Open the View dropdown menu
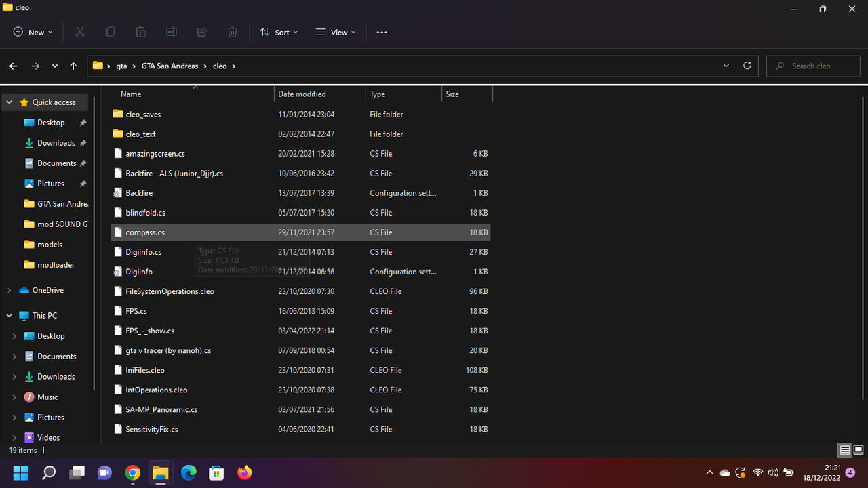The image size is (868, 488). tap(335, 32)
